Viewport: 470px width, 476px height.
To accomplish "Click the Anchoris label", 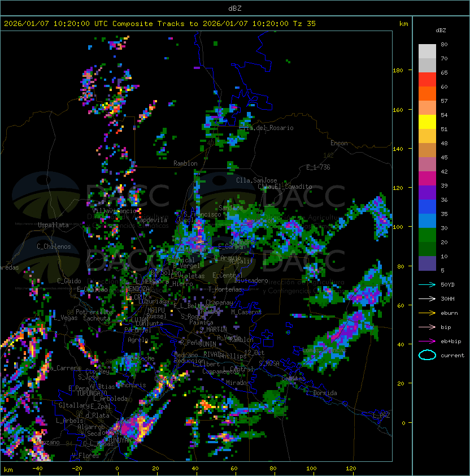I will tap(132, 385).
